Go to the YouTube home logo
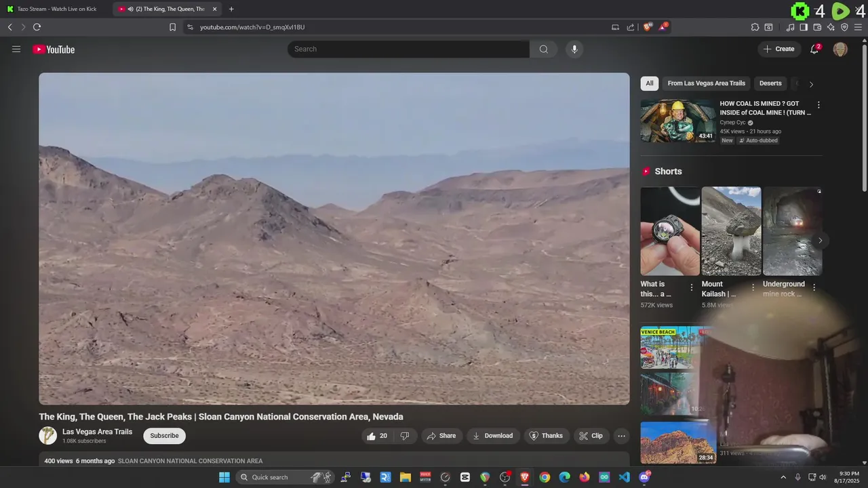 tap(54, 49)
